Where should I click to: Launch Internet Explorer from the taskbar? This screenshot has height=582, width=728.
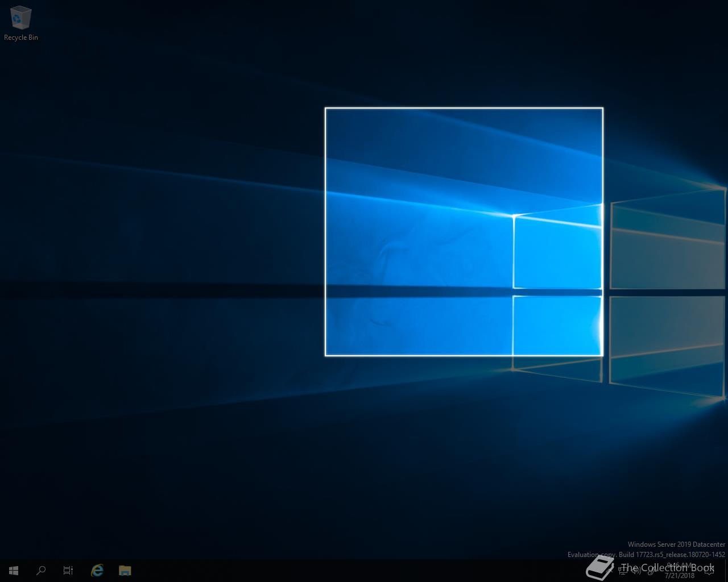[x=97, y=570]
